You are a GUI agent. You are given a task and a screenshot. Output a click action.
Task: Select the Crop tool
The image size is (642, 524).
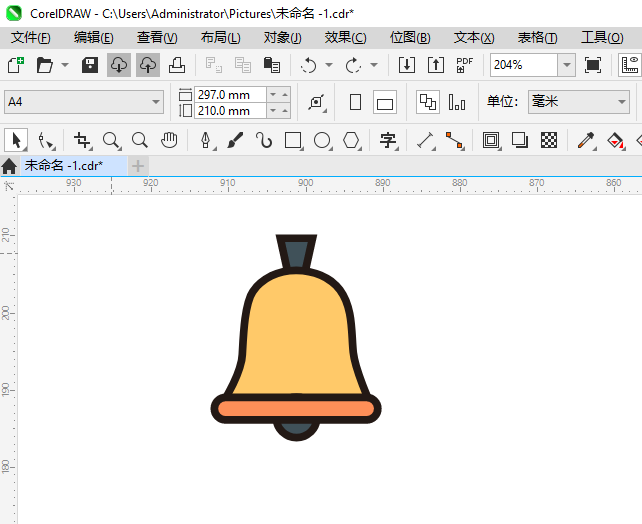[x=82, y=140]
